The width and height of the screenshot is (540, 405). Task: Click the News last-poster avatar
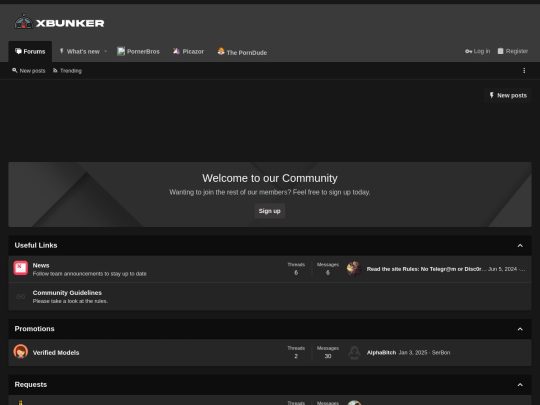pos(354,269)
